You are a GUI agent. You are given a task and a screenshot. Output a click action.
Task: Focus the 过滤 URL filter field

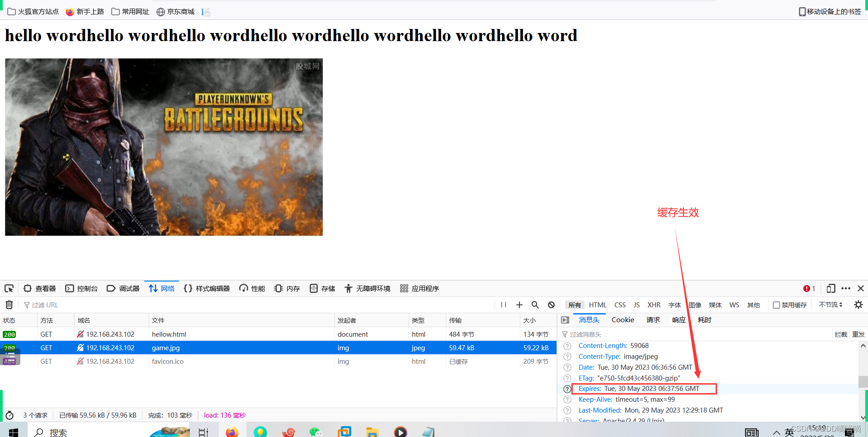258,305
